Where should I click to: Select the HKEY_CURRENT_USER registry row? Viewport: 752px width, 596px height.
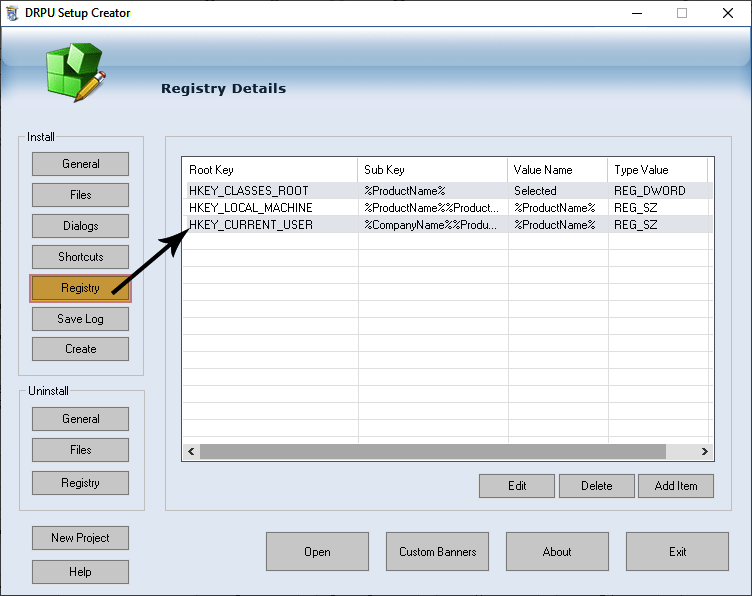[x=251, y=225]
